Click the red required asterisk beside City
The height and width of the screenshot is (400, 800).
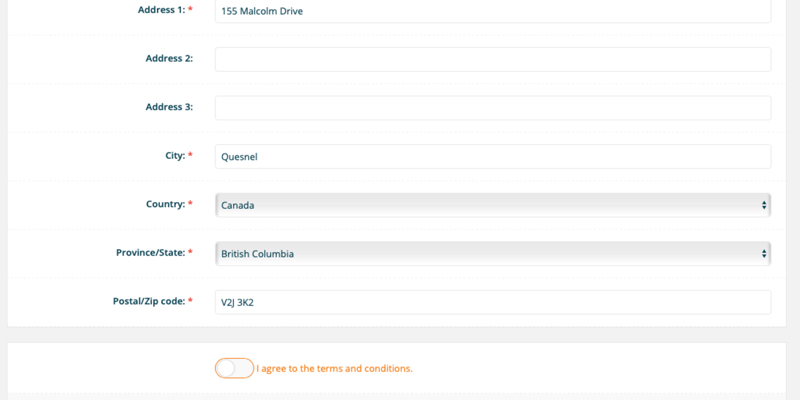pos(190,155)
